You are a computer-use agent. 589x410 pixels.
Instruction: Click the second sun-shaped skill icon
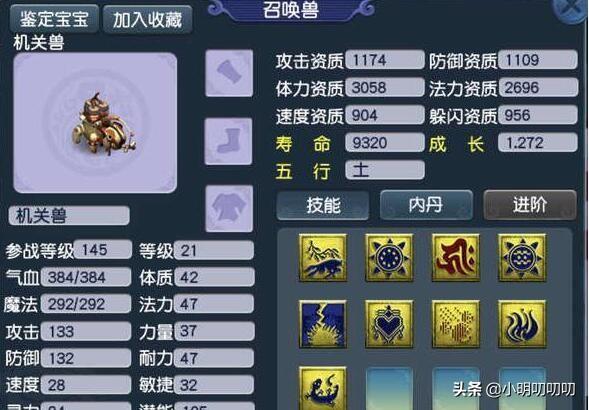(x=522, y=257)
